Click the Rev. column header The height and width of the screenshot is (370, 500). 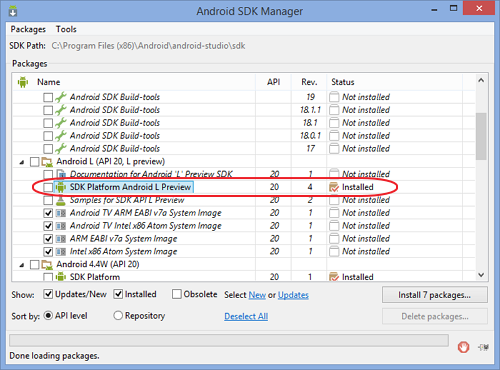click(309, 82)
